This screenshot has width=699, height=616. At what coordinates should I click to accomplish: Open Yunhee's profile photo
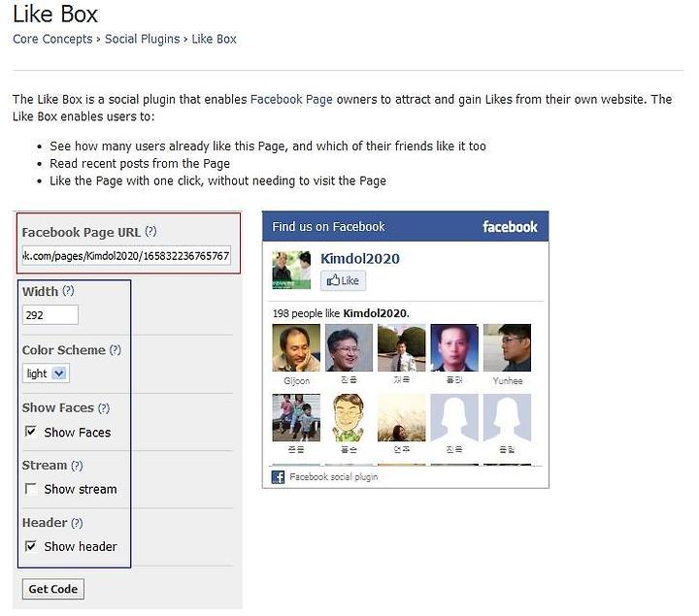click(x=508, y=348)
